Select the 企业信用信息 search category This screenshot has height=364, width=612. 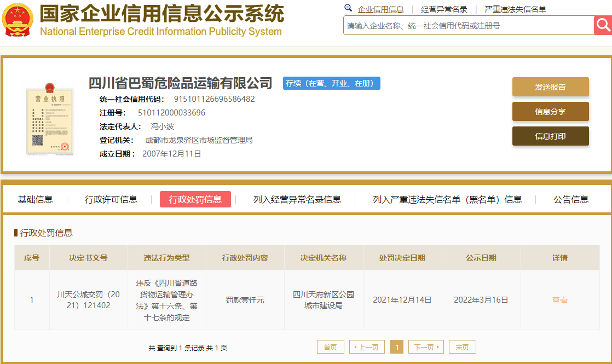[380, 9]
